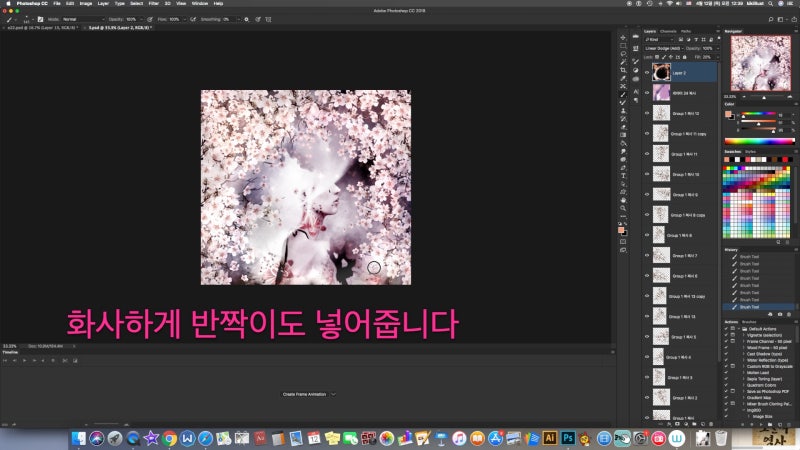The width and height of the screenshot is (800, 450).
Task: Toggle visibility of Group 1 복사 5 layer
Action: (x=647, y=337)
